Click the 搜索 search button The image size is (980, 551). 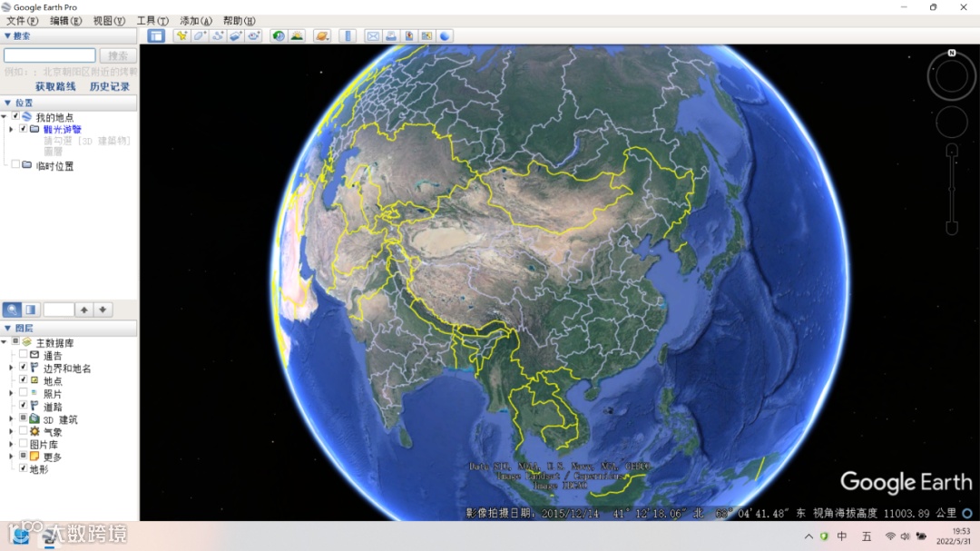click(x=117, y=55)
